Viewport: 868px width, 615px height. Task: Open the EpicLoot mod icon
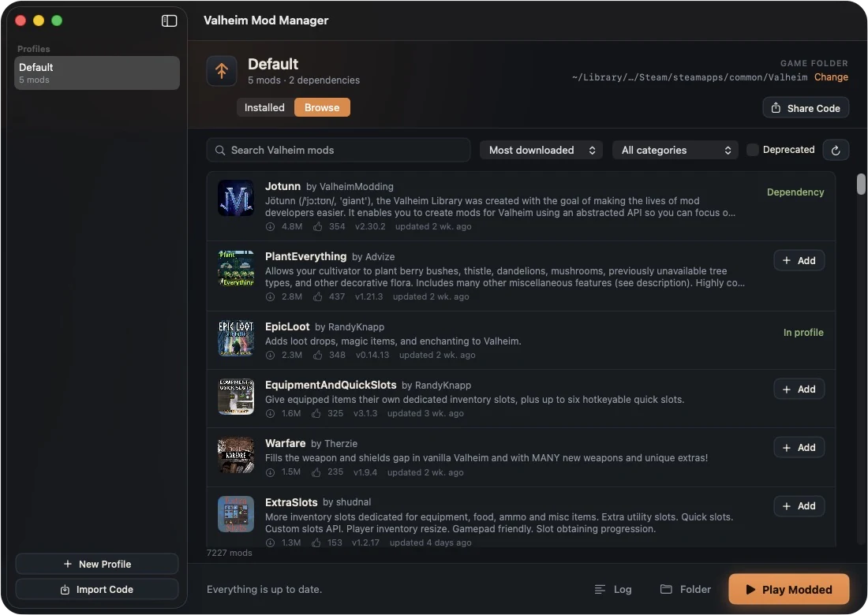click(x=236, y=338)
